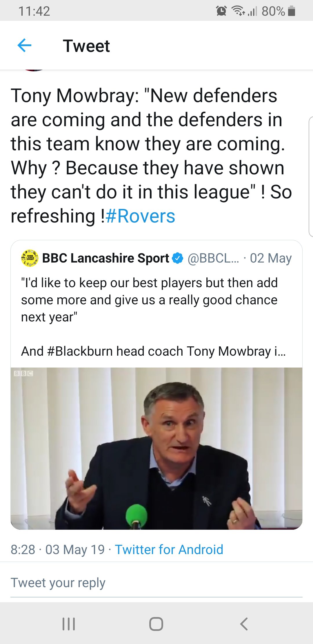Tap BBC Lancashire Sport avatar icon
Viewport: 313px width, 644px height.
(x=30, y=258)
